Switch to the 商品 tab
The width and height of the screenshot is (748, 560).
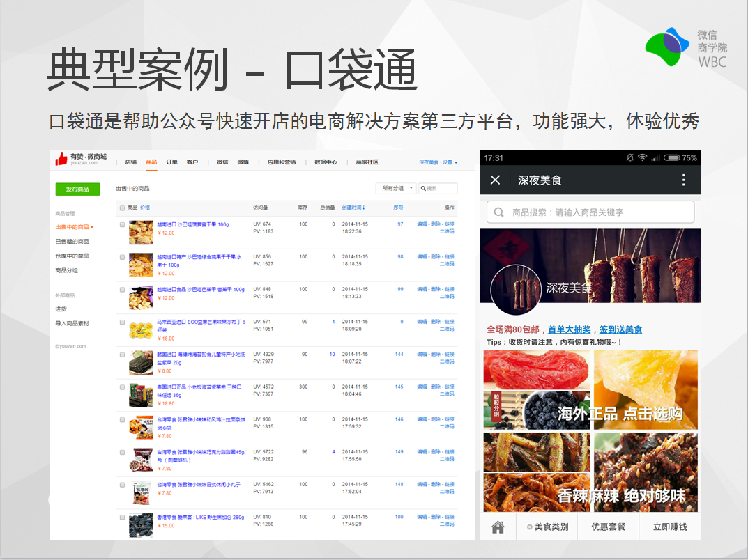coord(151,162)
